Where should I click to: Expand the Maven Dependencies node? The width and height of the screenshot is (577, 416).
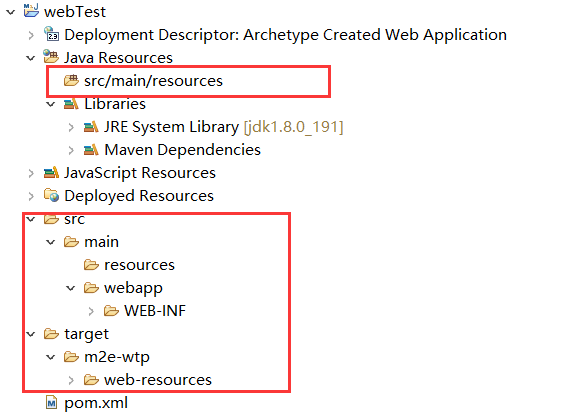pos(71,150)
